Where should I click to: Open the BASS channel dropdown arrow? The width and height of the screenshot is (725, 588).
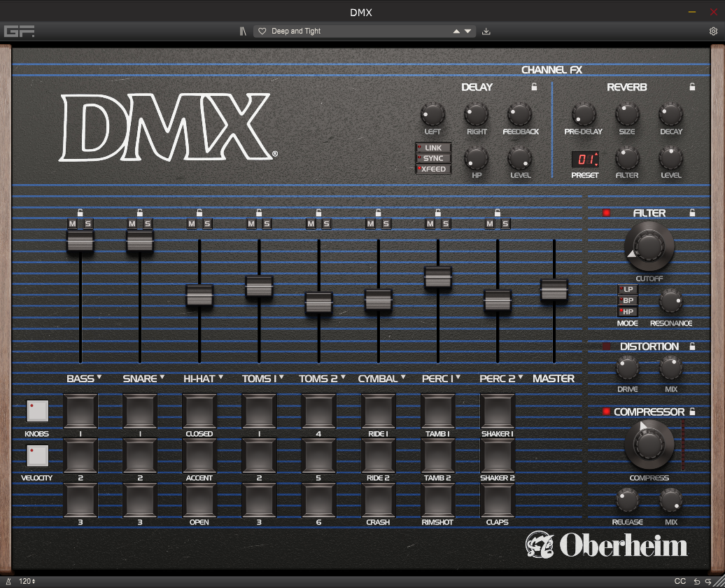pyautogui.click(x=99, y=377)
